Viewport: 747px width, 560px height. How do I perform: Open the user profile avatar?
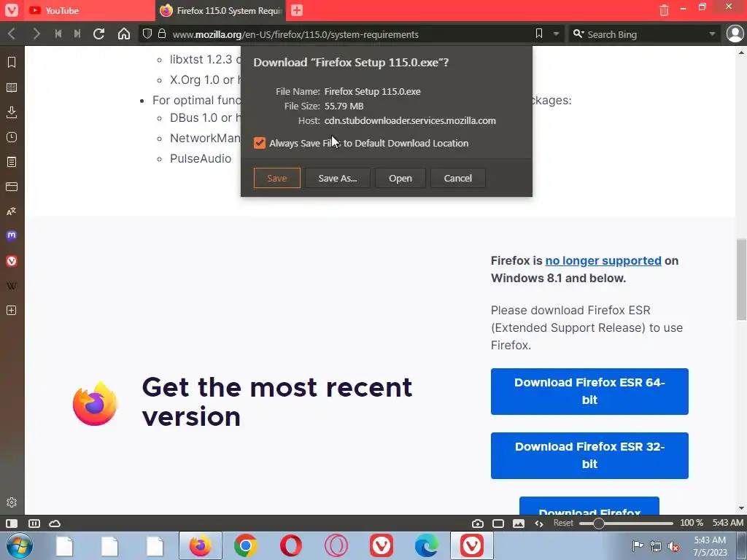click(x=735, y=34)
